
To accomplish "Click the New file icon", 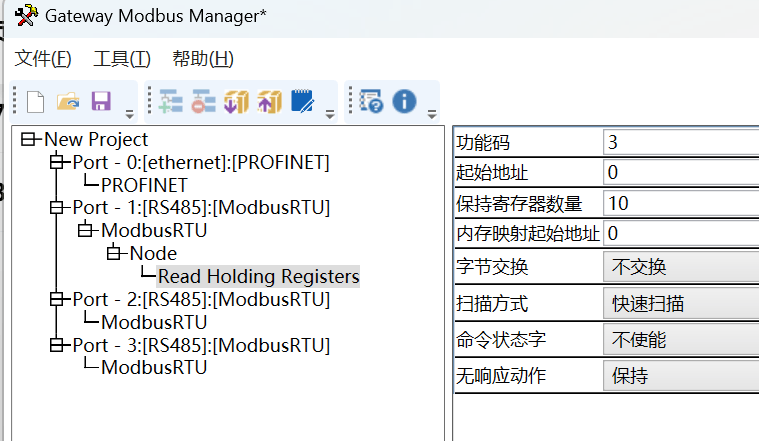I will pos(35,102).
